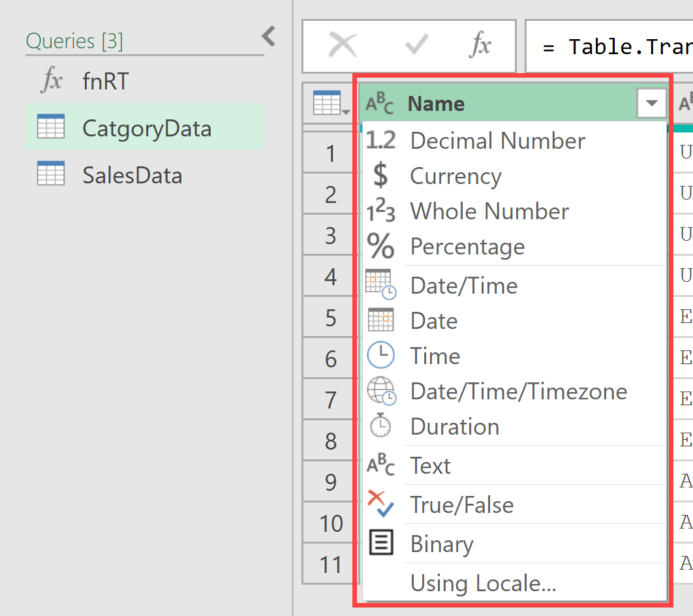
Task: Select the Name column header
Action: coord(514,103)
